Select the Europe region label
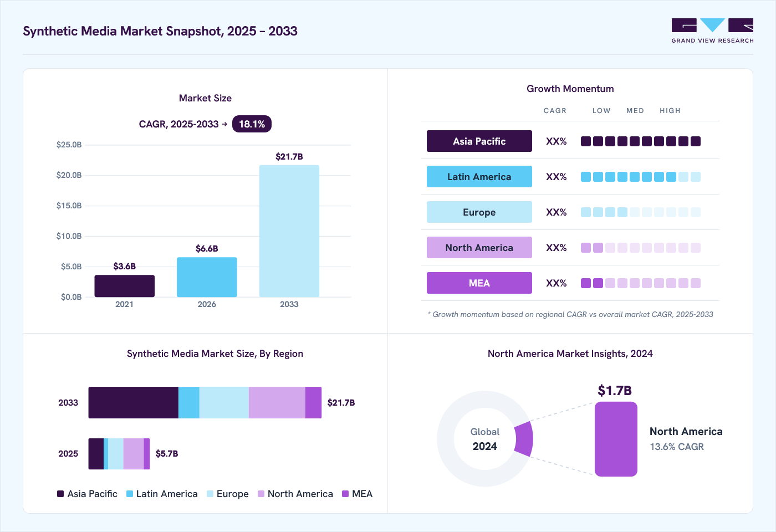Viewport: 776px width, 532px height. pos(479,212)
